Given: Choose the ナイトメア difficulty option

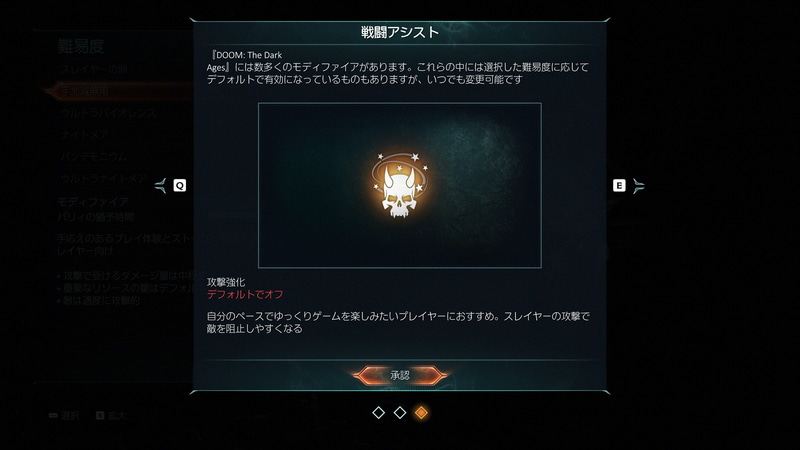Looking at the screenshot, I should click(84, 135).
